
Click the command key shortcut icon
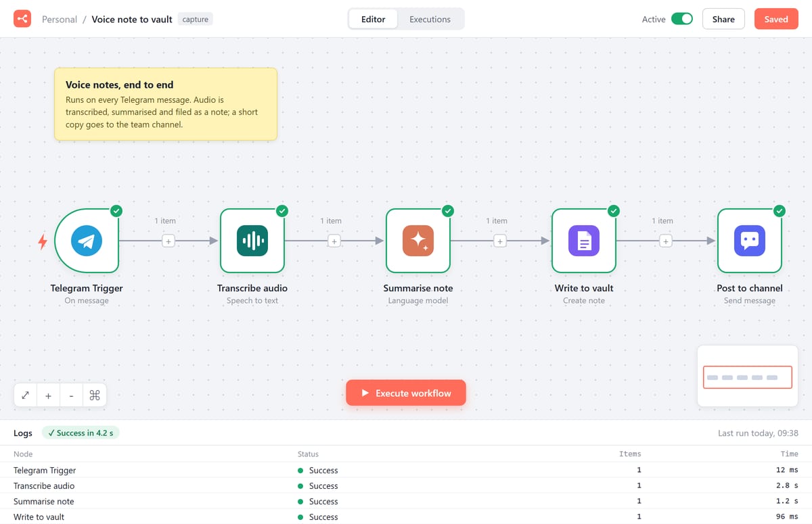(x=95, y=396)
